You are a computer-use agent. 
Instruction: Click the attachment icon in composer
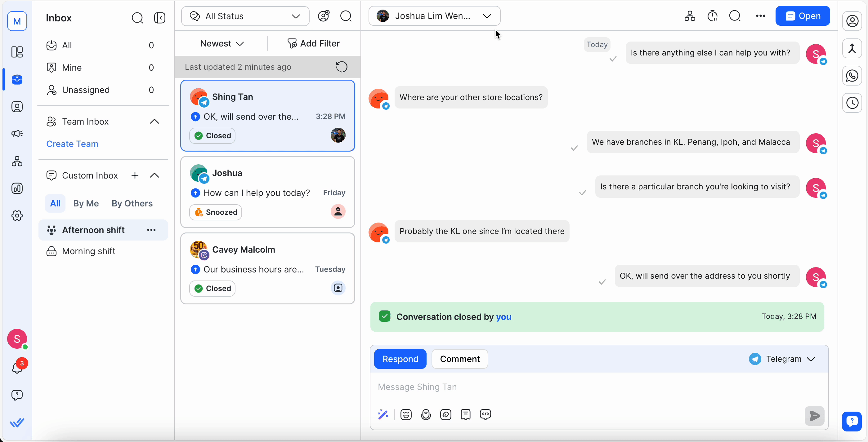pyautogui.click(x=446, y=414)
